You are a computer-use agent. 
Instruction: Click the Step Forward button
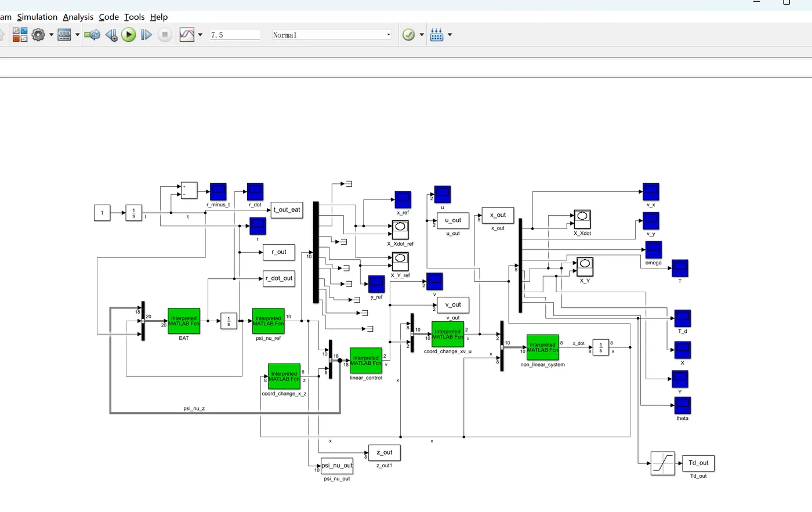click(147, 35)
